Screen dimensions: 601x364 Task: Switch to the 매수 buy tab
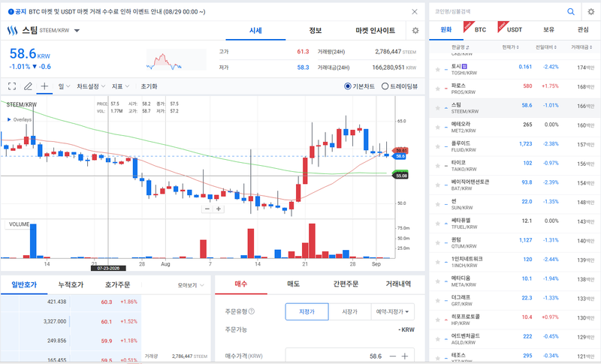coord(241,284)
